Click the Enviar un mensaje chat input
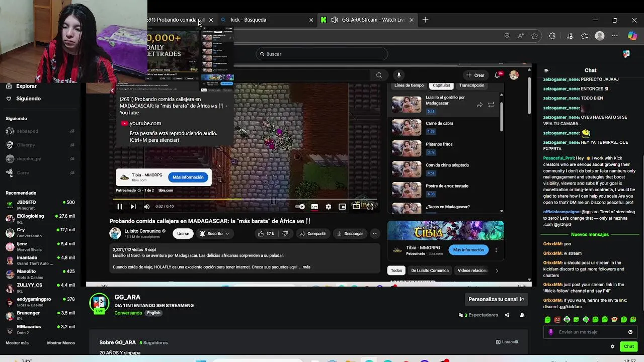644x362 pixels. pos(590,332)
